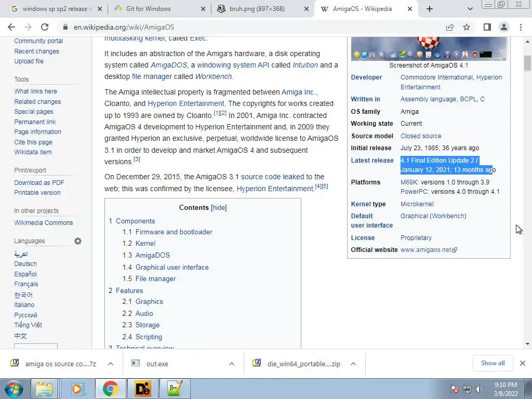
Task: Open What links here tool
Action: [x=36, y=91]
